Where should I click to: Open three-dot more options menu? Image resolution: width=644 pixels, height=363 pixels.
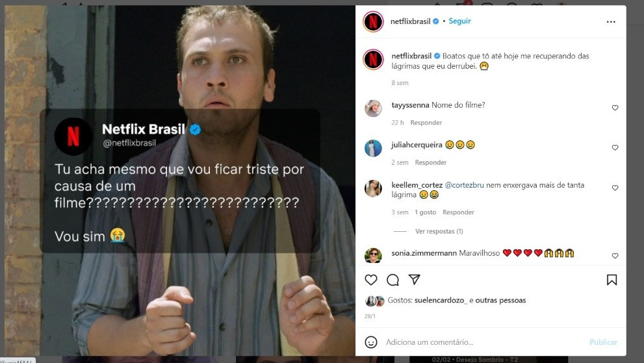611,22
